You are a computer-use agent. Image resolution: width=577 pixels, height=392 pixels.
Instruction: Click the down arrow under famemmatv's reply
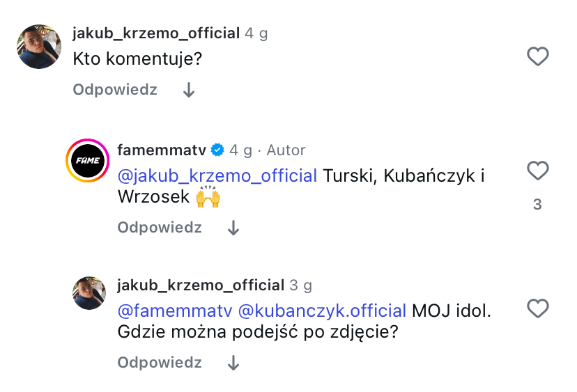tap(233, 228)
